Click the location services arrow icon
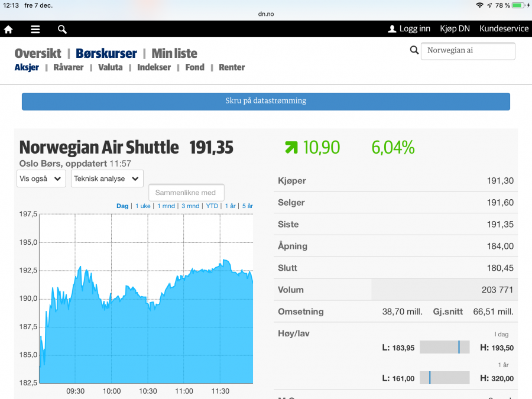Viewport: 532px width, 399px height. click(489, 5)
